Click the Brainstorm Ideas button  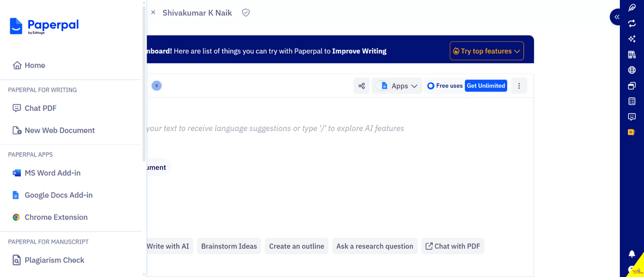pyautogui.click(x=229, y=246)
